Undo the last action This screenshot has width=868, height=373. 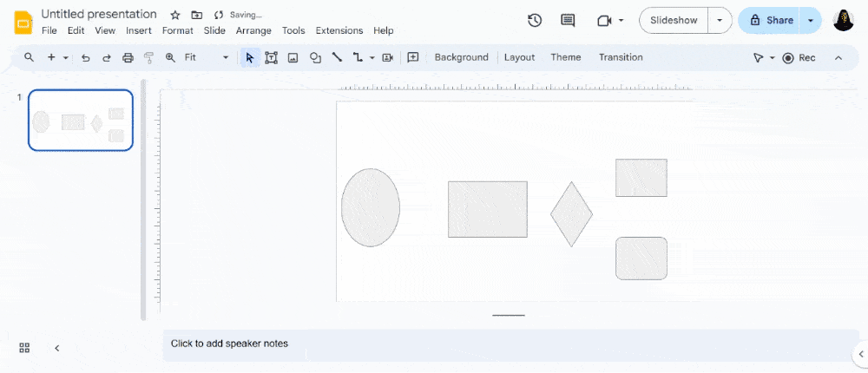coord(85,57)
